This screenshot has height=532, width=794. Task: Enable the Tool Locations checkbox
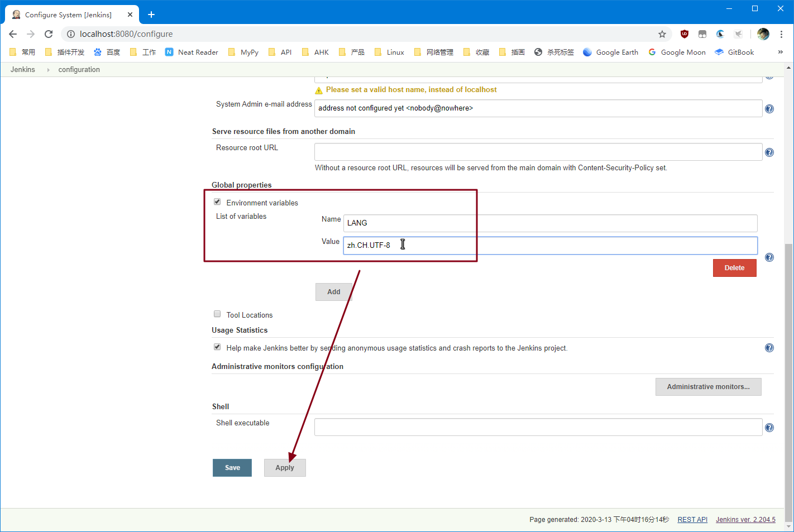[217, 314]
